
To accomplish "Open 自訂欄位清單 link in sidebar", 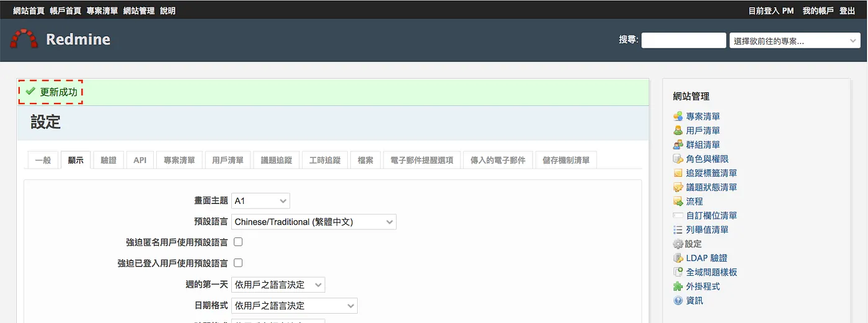I will click(x=712, y=216).
